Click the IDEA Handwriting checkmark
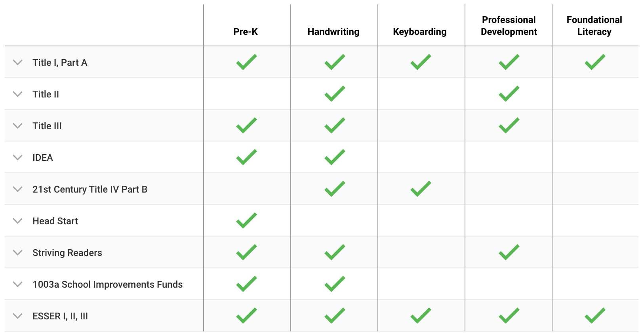644x336 pixels. pyautogui.click(x=335, y=157)
